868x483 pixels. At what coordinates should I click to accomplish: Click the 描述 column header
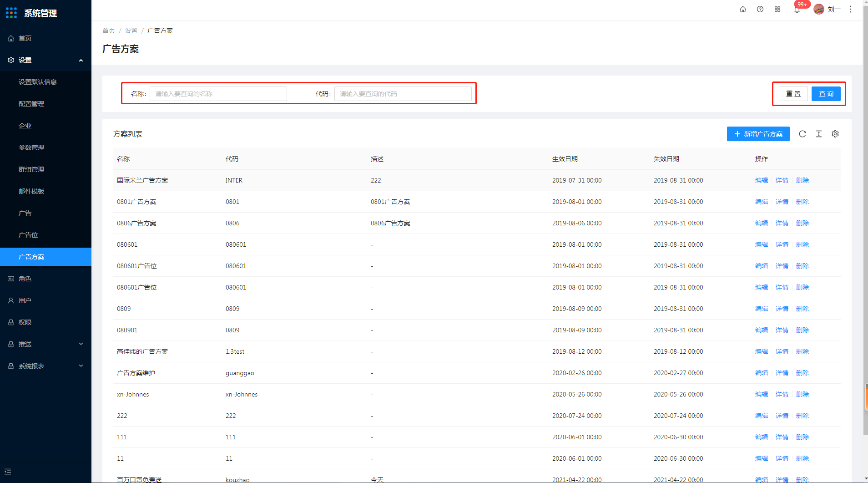[377, 159]
